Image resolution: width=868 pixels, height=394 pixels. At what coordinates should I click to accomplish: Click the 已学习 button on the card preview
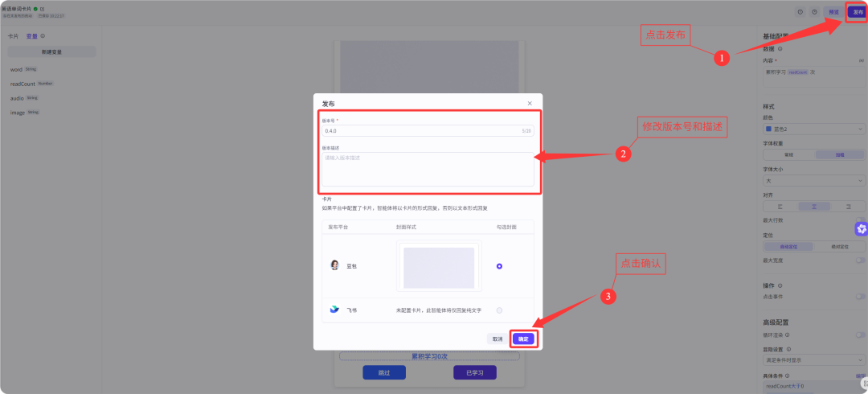click(x=474, y=373)
